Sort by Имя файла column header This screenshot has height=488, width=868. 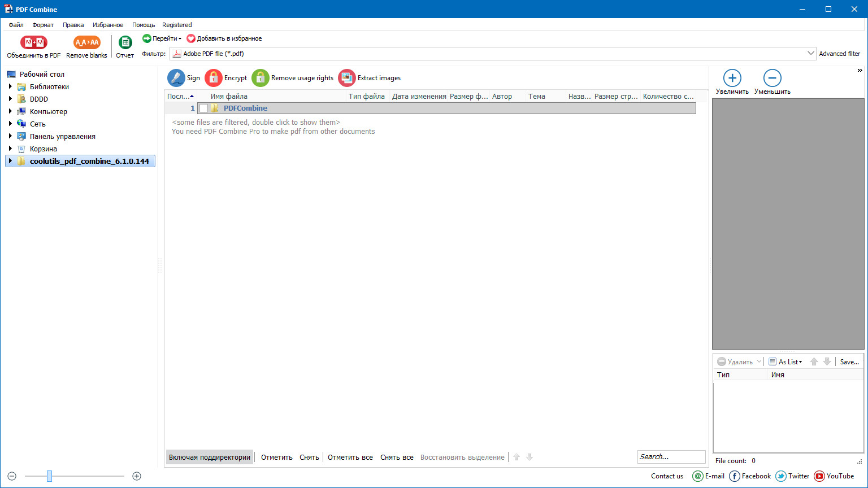229,96
